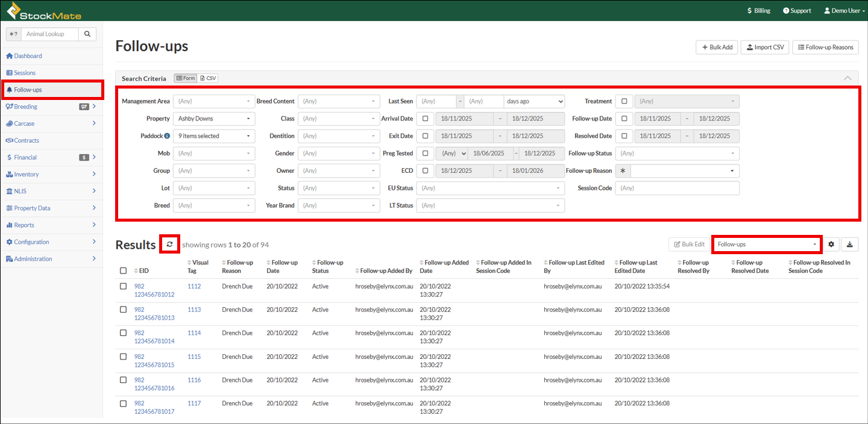868x424 pixels.
Task: Click the Follow-up Reason asterisk icon
Action: (623, 171)
